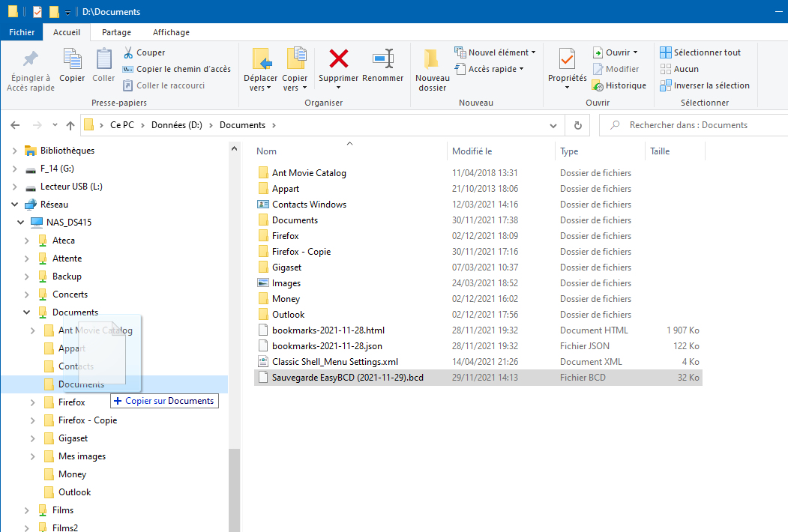Image resolution: width=788 pixels, height=532 pixels.
Task: Click Sélectionner tout button
Action: (x=700, y=52)
